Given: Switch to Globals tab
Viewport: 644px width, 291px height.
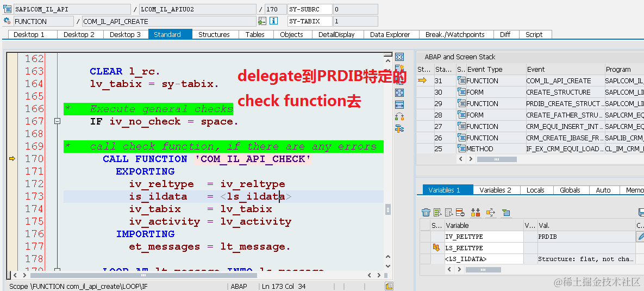Looking at the screenshot, I should pos(570,190).
